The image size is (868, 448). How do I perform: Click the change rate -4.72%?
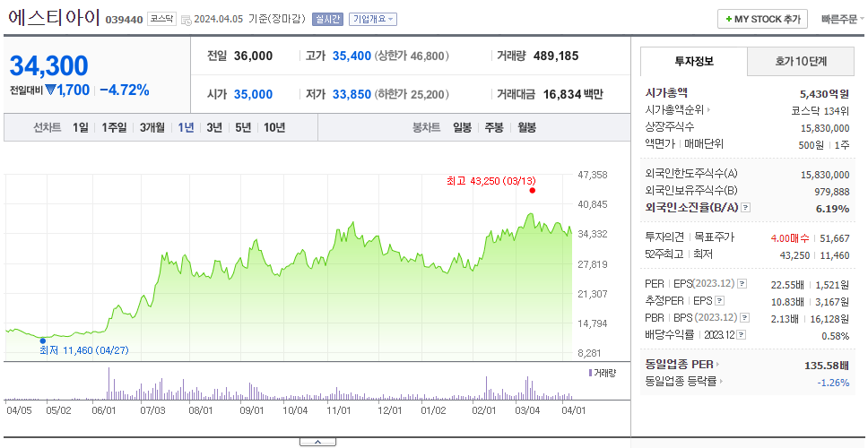point(125,90)
